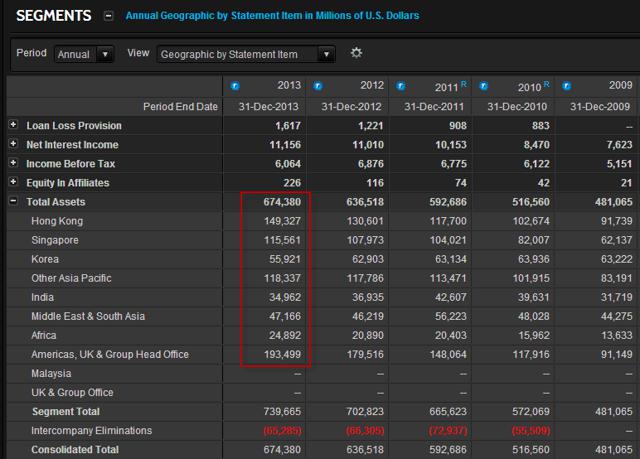Open the settings gear next to View
Viewport: 640px width, 459px height.
[x=356, y=53]
